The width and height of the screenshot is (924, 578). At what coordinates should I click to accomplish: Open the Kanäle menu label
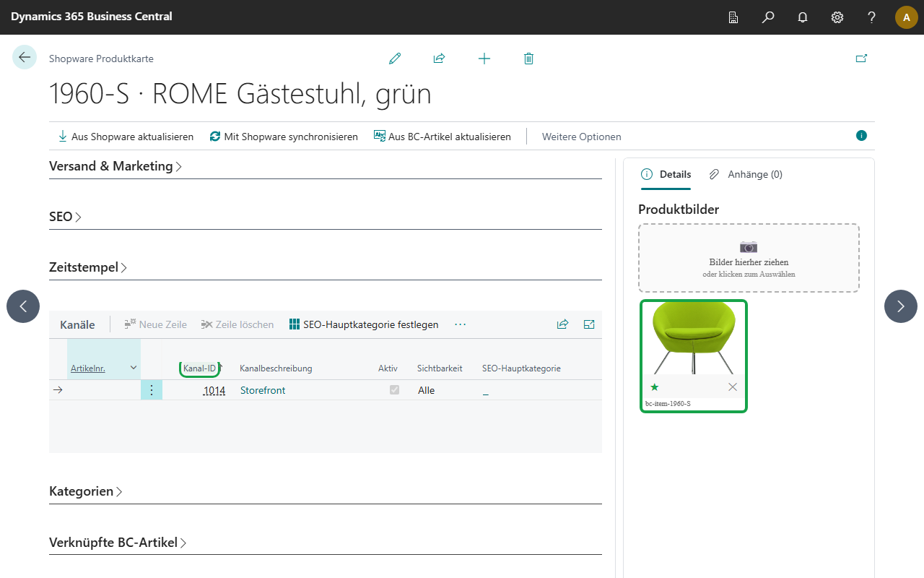click(x=77, y=324)
